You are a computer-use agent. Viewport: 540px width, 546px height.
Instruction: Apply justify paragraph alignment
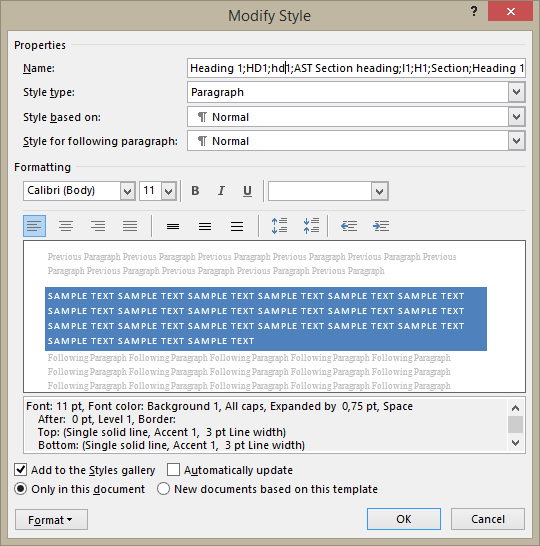[130, 226]
